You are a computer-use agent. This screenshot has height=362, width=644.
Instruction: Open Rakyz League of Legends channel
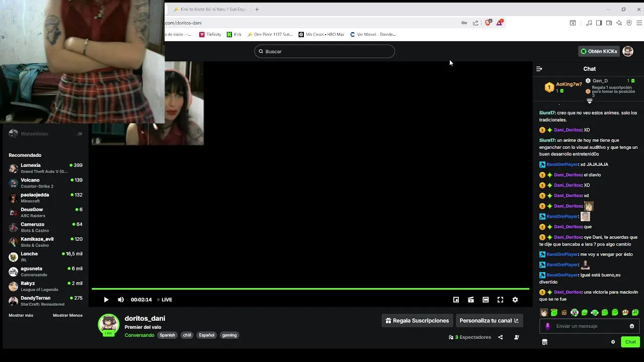(45, 286)
